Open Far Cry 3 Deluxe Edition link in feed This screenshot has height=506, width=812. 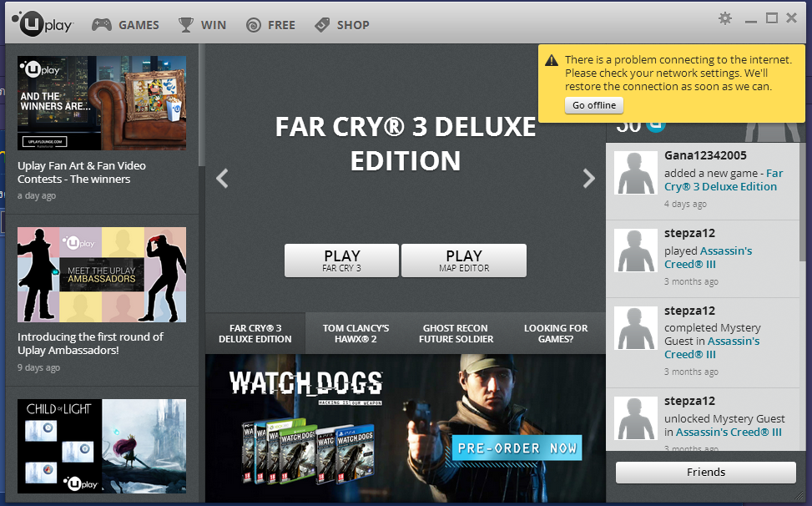[724, 180]
